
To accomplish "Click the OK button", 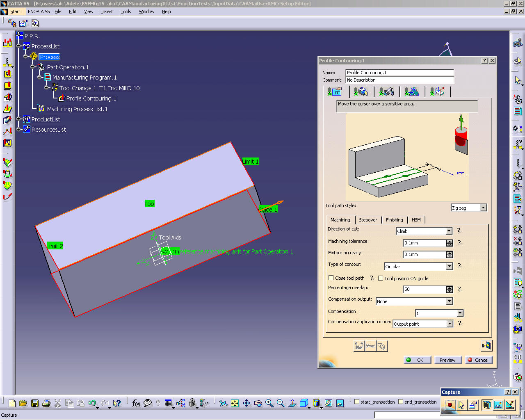I will pyautogui.click(x=417, y=360).
